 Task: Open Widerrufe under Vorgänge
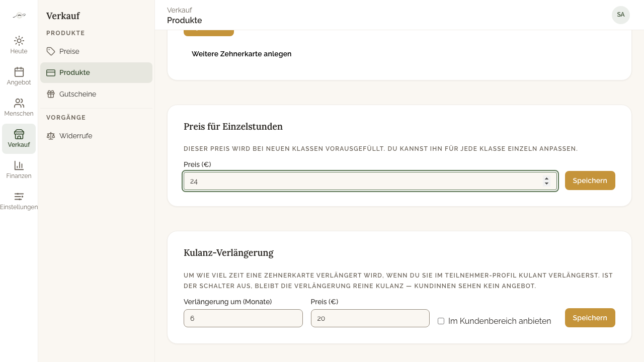pos(96,136)
